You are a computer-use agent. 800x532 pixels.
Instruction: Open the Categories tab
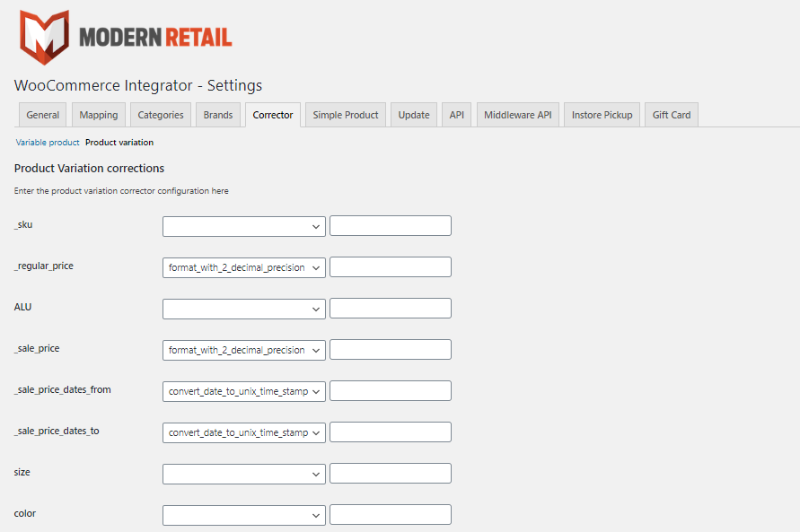161,115
